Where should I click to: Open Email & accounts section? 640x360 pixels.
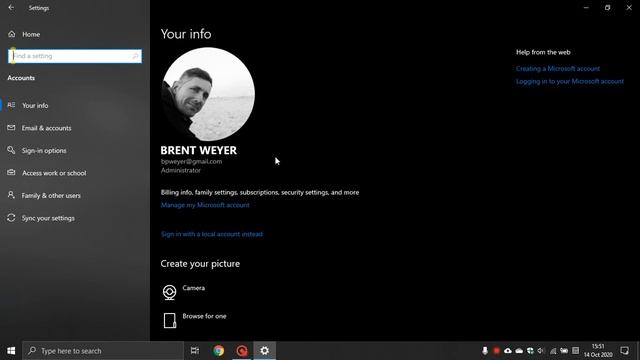47,128
